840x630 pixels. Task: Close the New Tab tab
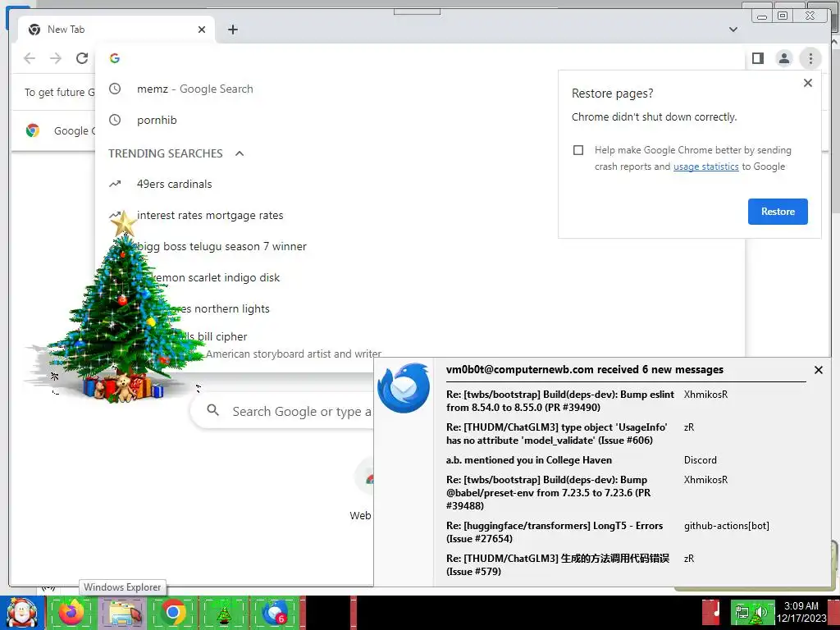pyautogui.click(x=202, y=30)
